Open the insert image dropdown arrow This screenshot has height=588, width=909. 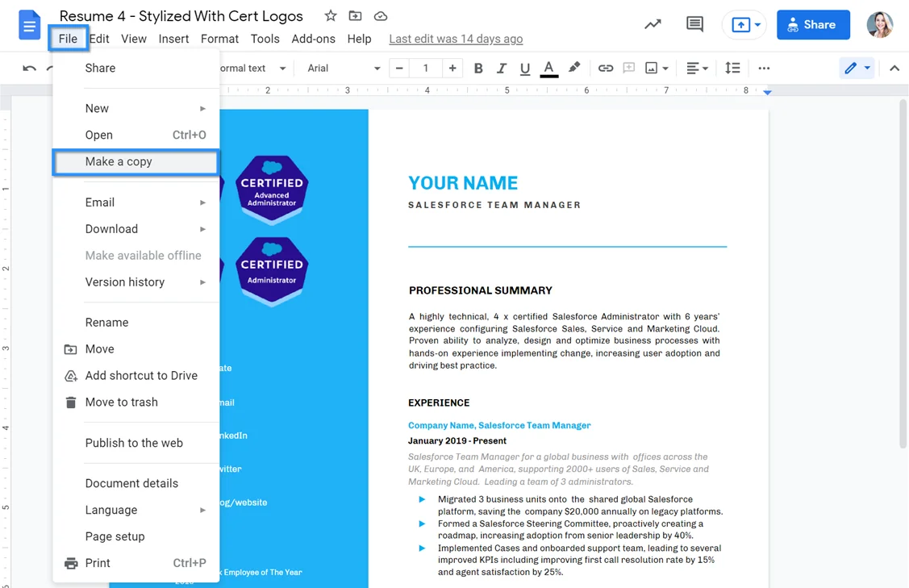tap(665, 69)
